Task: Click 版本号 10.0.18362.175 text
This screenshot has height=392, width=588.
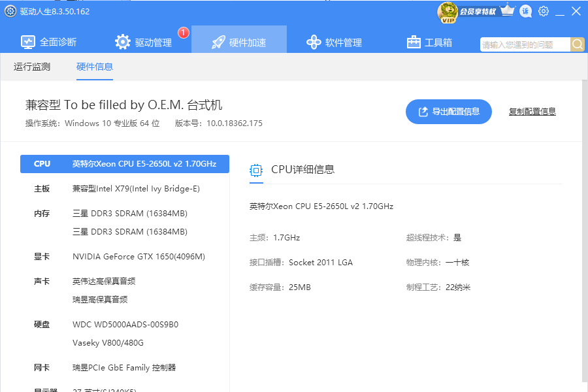Action: pyautogui.click(x=219, y=123)
